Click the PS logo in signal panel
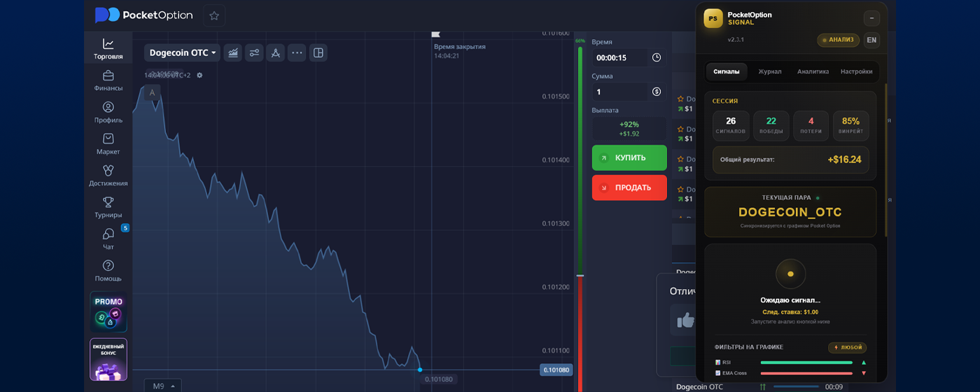This screenshot has height=392, width=980. [x=713, y=18]
